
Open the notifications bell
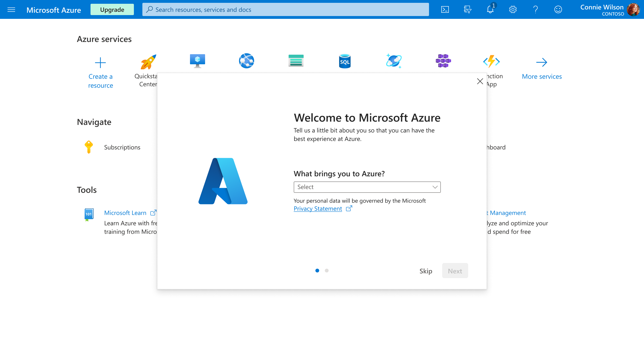pos(490,9)
